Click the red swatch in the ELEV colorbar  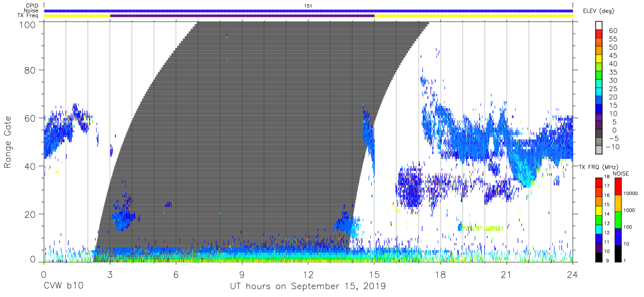(598, 34)
